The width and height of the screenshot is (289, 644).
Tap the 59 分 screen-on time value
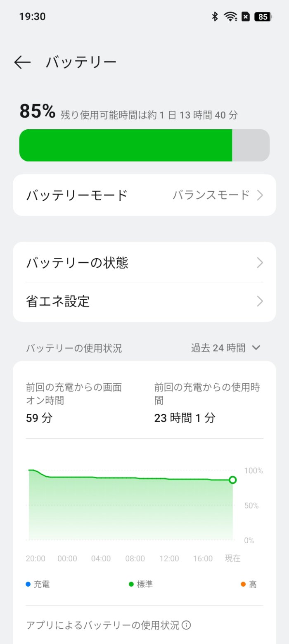coord(39,418)
